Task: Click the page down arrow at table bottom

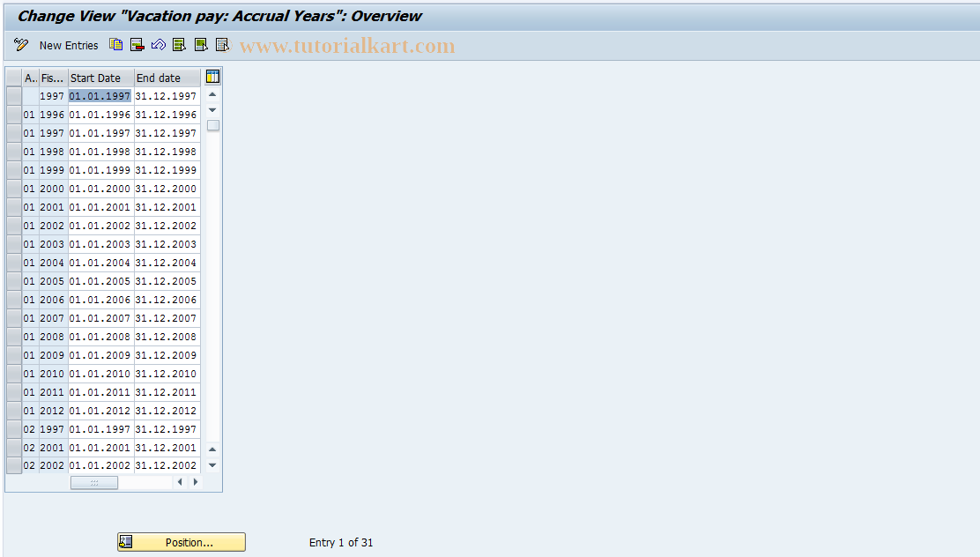Action: pyautogui.click(x=212, y=465)
